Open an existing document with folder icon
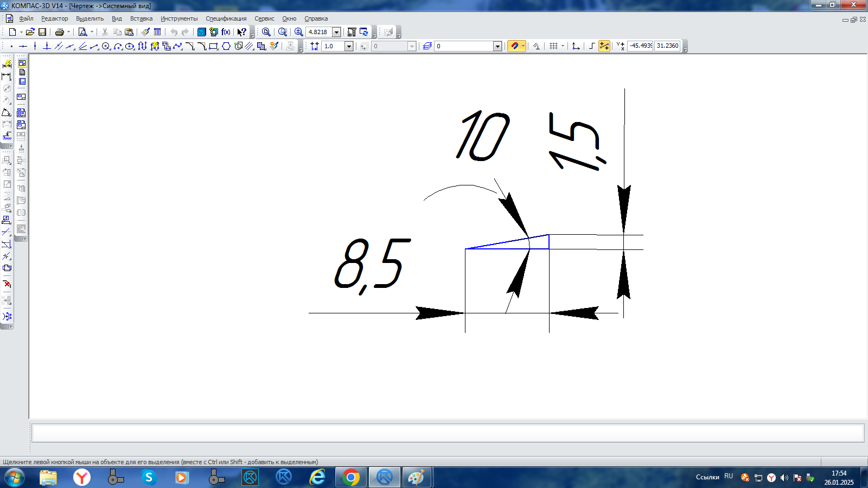 coord(30,32)
